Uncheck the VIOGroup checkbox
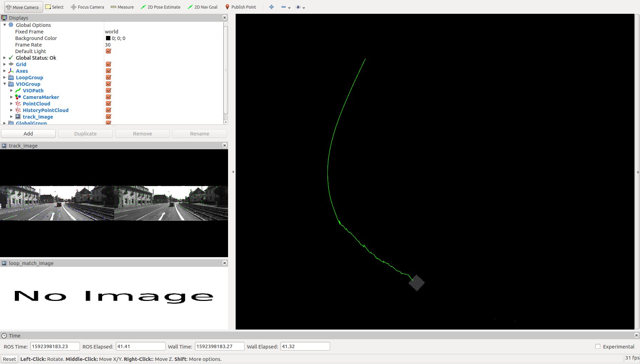The image size is (640, 364). pyautogui.click(x=108, y=84)
